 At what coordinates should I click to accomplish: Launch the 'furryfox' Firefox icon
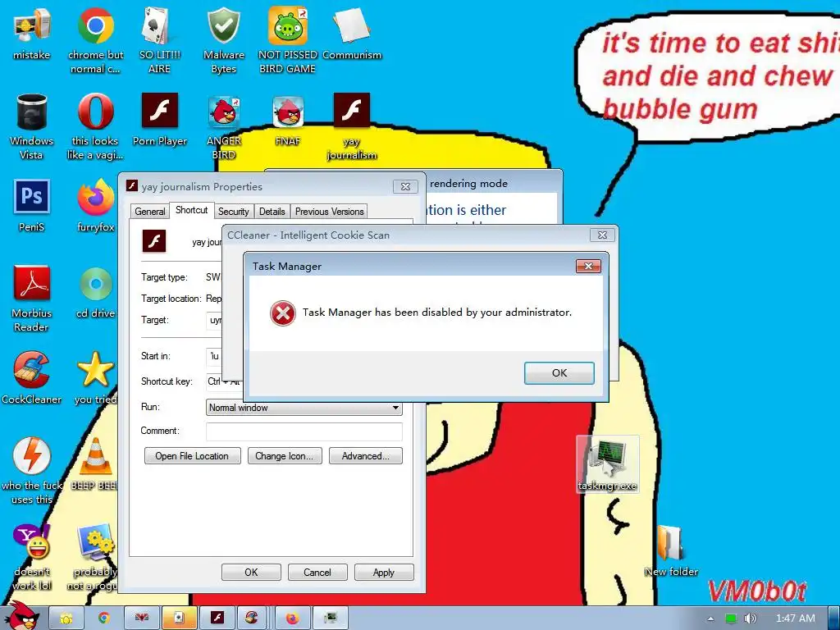coord(95,205)
